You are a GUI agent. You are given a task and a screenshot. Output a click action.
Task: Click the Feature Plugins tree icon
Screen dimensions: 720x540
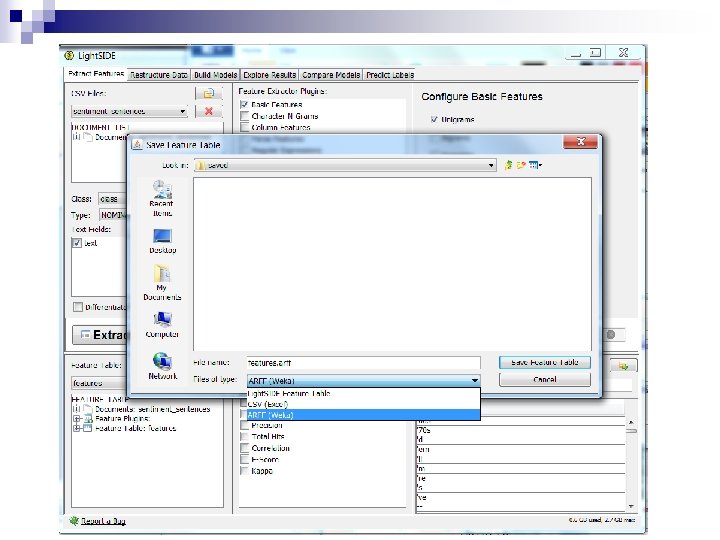coord(88,418)
